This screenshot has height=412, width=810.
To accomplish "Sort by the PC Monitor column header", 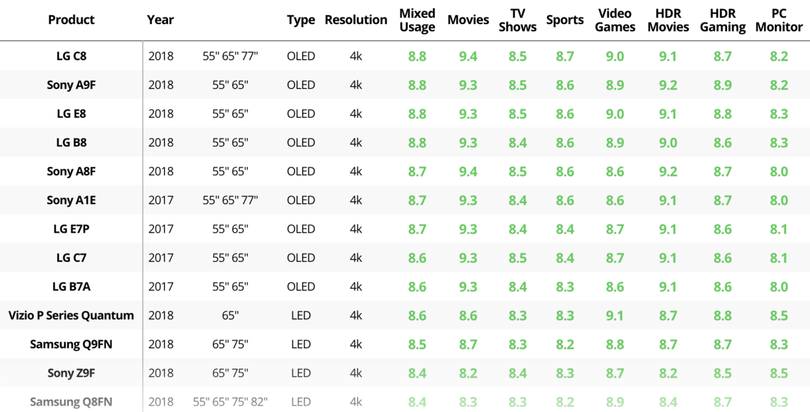I will click(779, 20).
